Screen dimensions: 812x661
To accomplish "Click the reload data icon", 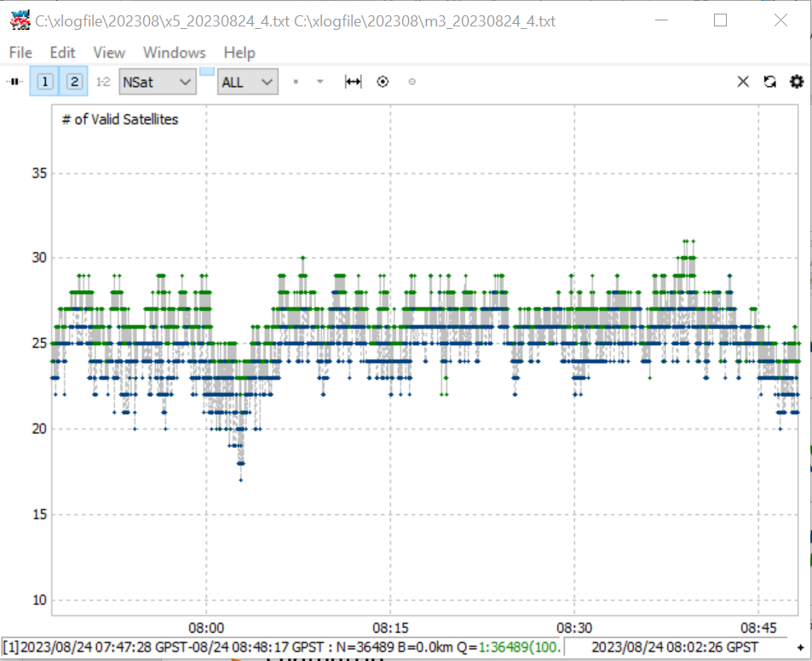I will 769,81.
